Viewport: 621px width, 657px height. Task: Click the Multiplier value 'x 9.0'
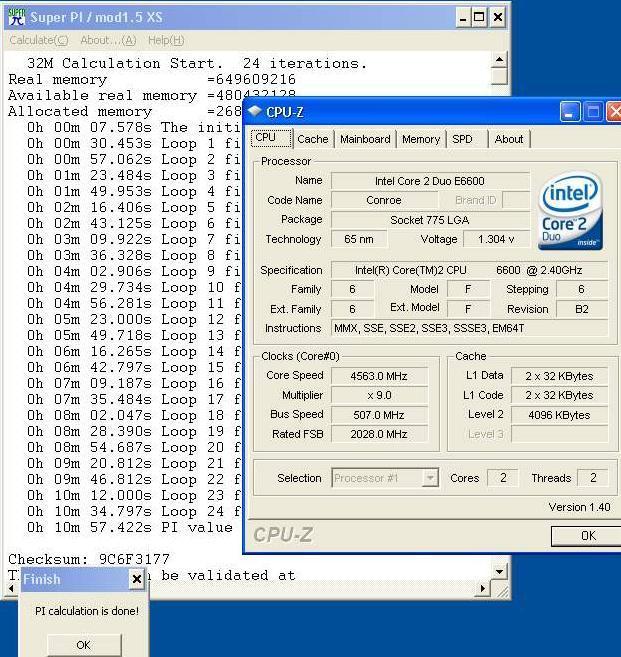[379, 396]
